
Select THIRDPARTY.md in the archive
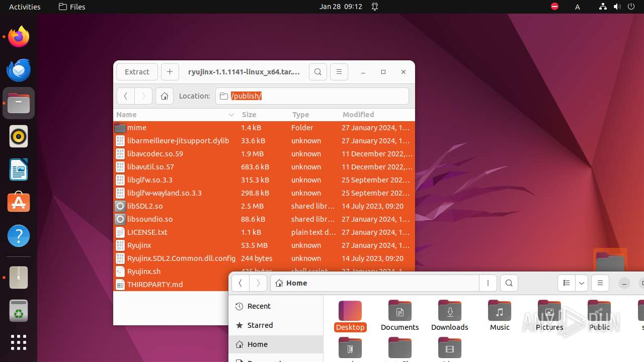coord(171,285)
